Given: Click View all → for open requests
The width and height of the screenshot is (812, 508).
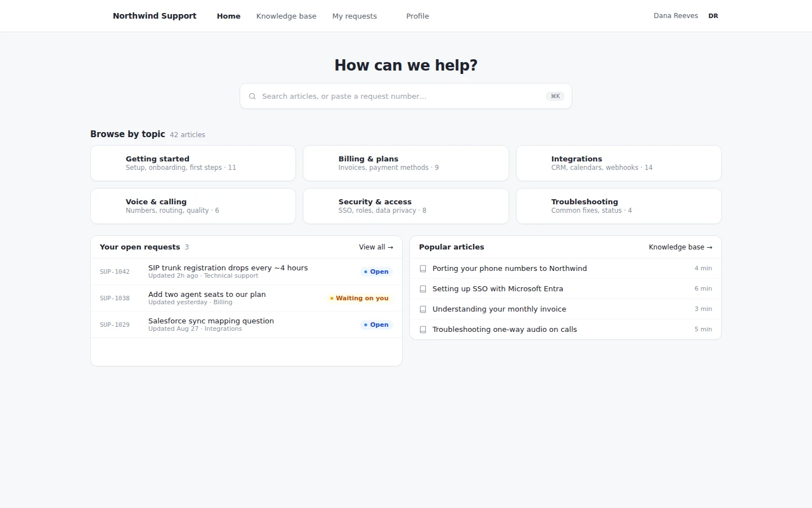Looking at the screenshot, I should point(376,247).
